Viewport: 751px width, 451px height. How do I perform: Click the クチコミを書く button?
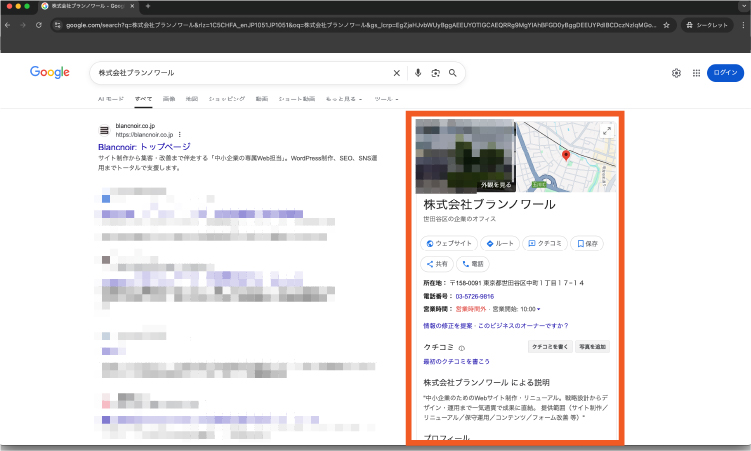click(549, 346)
